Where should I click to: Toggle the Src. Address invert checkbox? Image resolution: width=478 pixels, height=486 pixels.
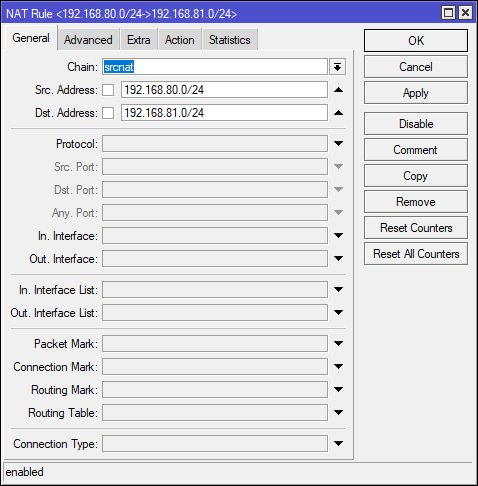(108, 90)
